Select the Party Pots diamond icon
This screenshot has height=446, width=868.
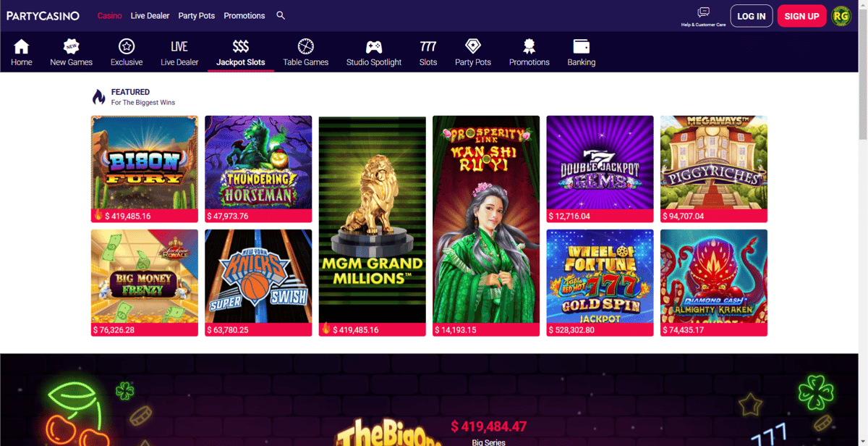[x=473, y=46]
